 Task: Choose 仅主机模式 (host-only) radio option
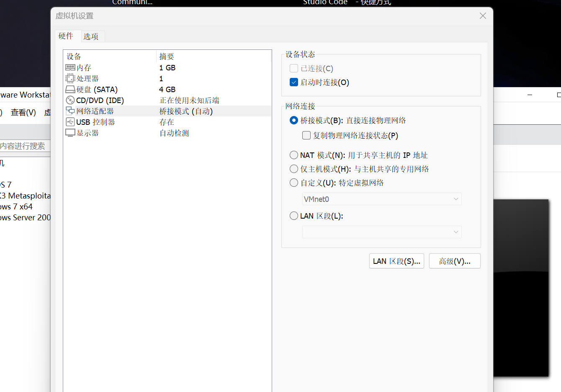click(x=294, y=169)
